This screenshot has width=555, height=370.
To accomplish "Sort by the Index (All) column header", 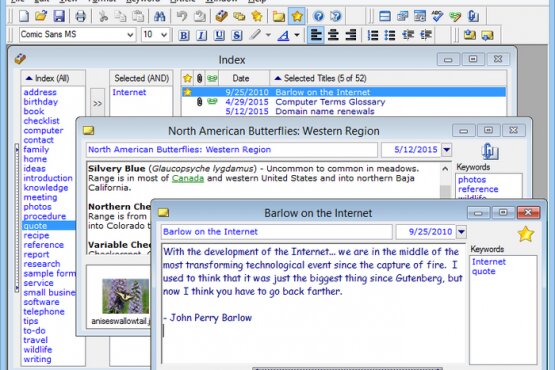I will coord(53,78).
